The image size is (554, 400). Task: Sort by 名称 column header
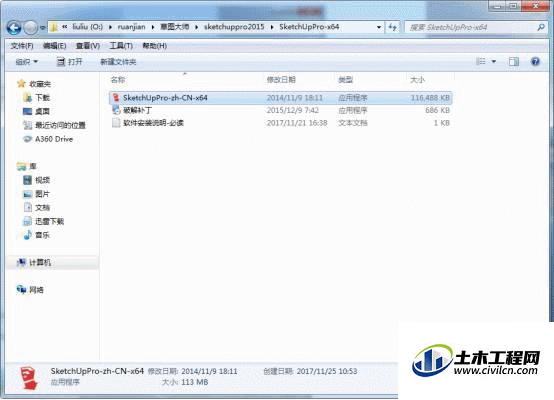click(x=118, y=80)
